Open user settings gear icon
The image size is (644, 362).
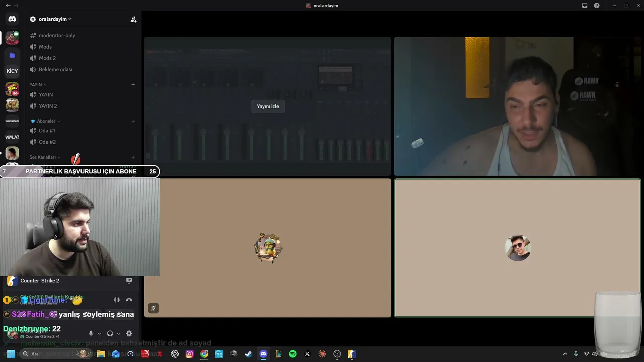click(129, 333)
